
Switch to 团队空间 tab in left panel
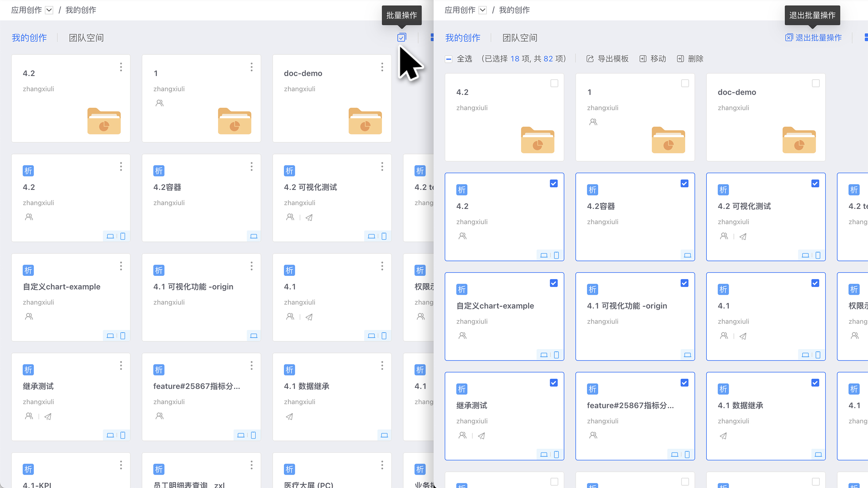pos(86,38)
